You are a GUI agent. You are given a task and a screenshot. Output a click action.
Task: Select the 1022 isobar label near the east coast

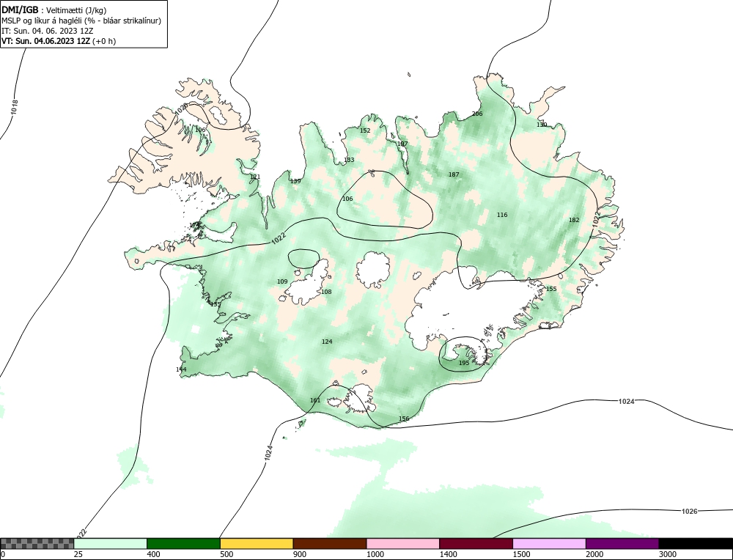pos(595,220)
